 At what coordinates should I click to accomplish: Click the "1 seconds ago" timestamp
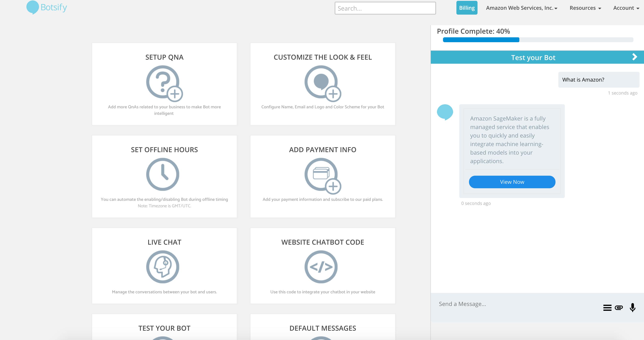click(622, 93)
